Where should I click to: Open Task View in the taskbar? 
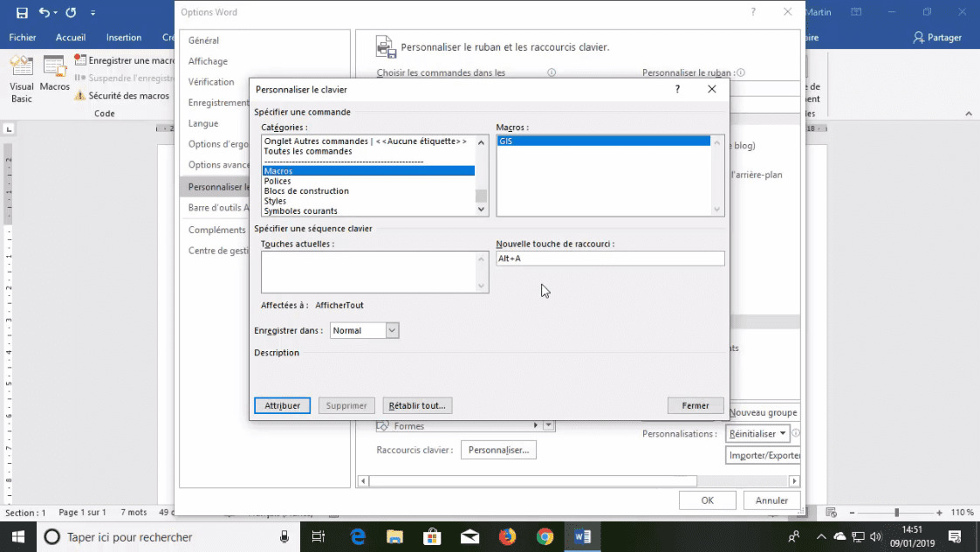tap(319, 537)
